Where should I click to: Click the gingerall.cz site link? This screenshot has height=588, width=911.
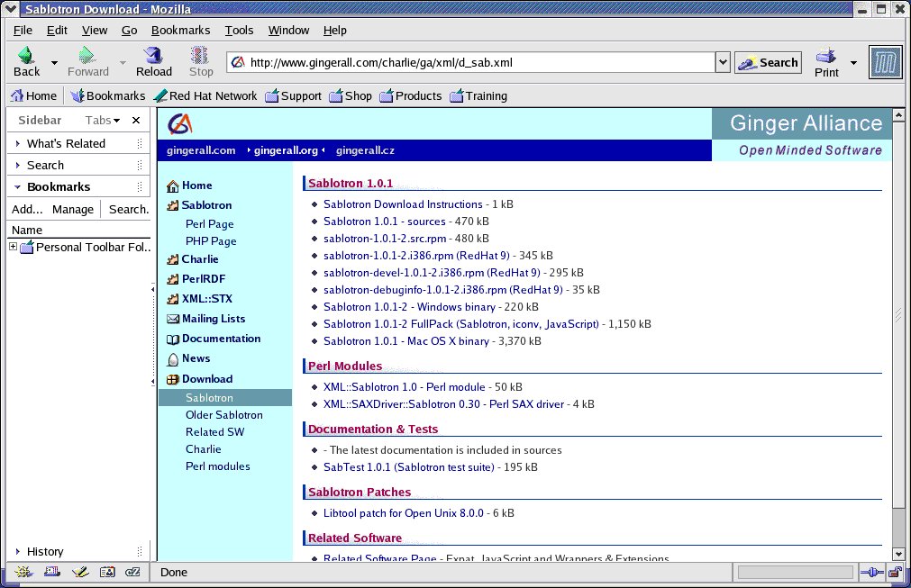click(x=365, y=150)
